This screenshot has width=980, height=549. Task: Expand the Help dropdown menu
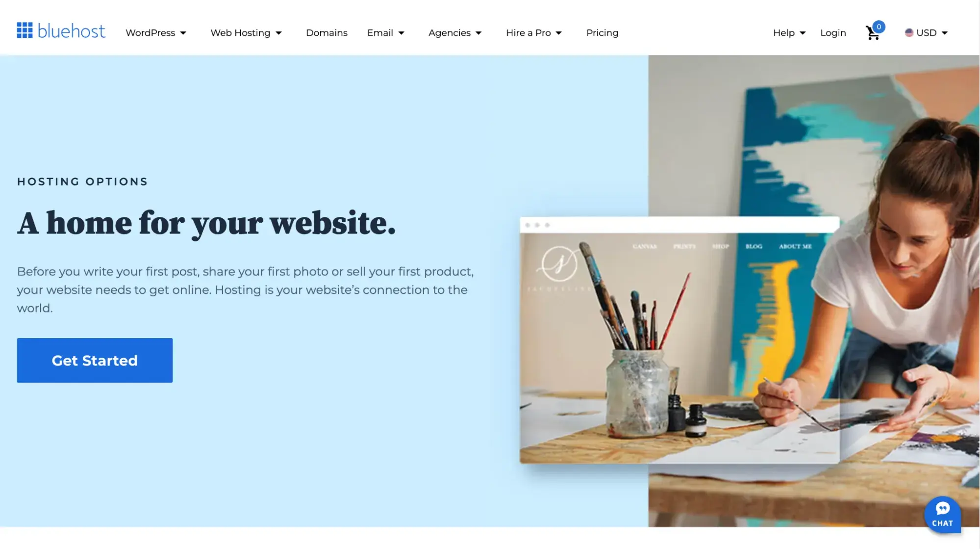point(789,32)
